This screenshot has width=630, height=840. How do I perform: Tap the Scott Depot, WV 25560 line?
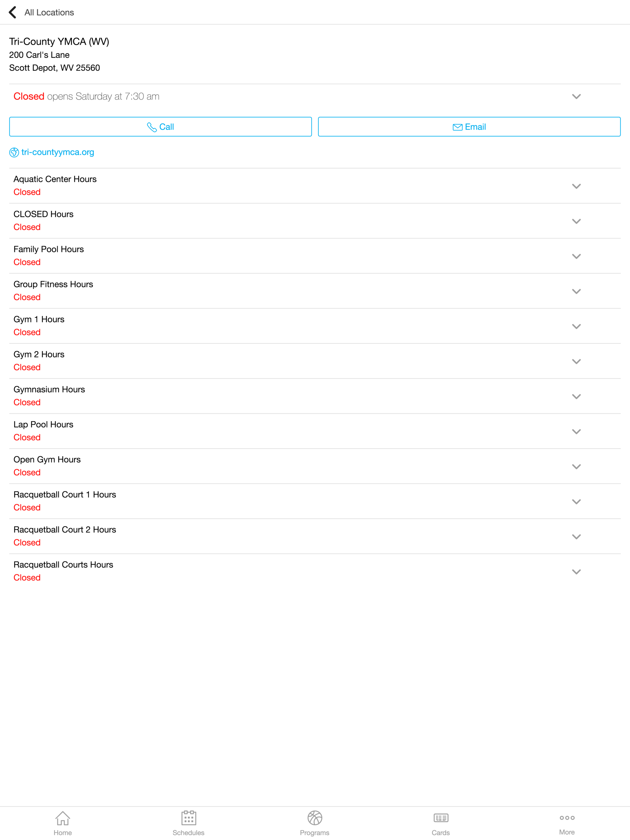54,68
